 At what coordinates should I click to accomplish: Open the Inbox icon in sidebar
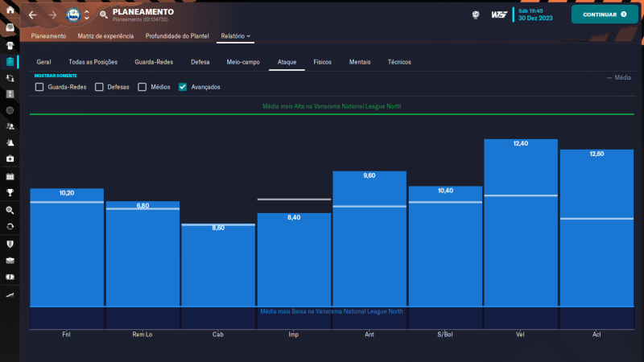10,28
